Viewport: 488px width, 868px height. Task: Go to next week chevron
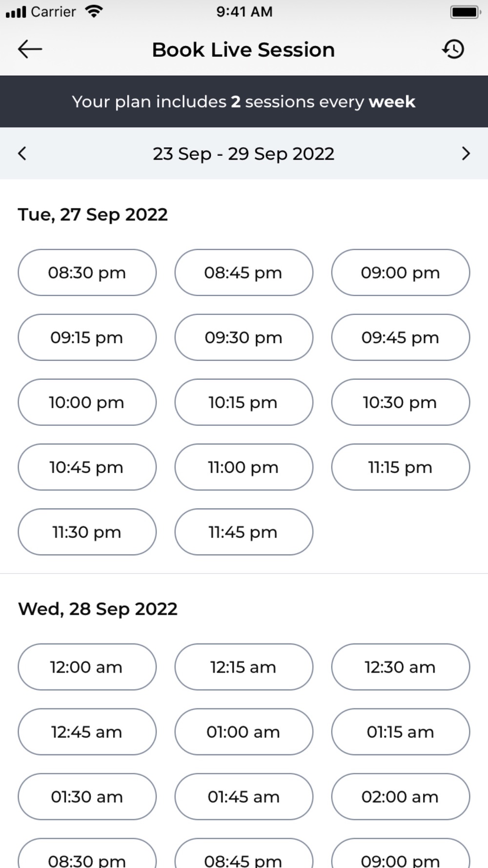pos(466,153)
